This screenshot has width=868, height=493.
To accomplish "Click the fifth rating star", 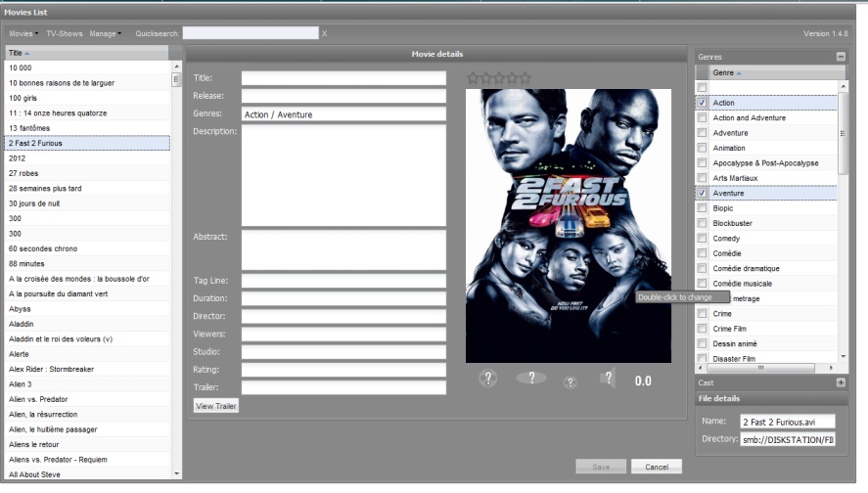I will 525,78.
